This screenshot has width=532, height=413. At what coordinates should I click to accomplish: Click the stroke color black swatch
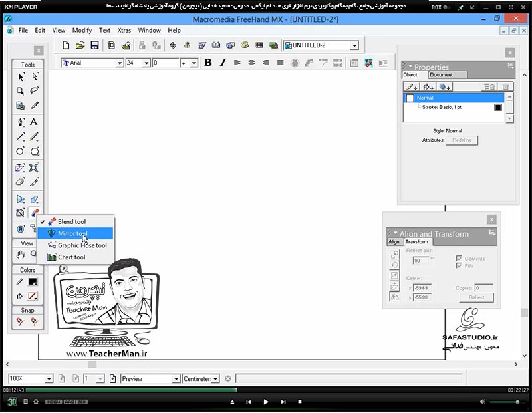tap(33, 282)
